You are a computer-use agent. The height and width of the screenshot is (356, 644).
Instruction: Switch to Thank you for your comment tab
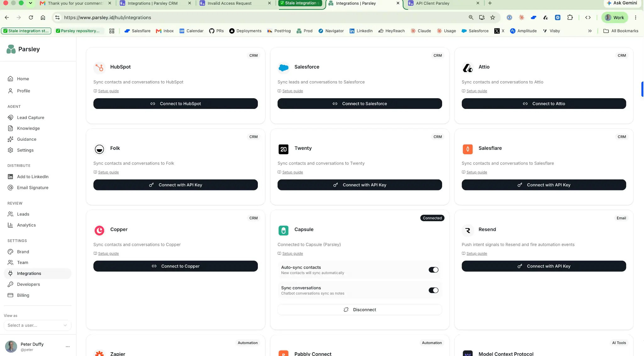click(75, 3)
